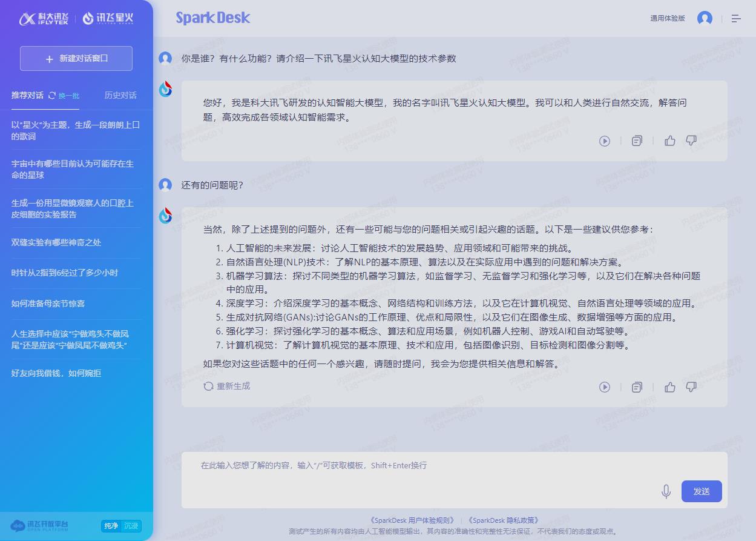Viewport: 756px width, 541px height.
Task: Activate the microphone voice input
Action: point(666,491)
